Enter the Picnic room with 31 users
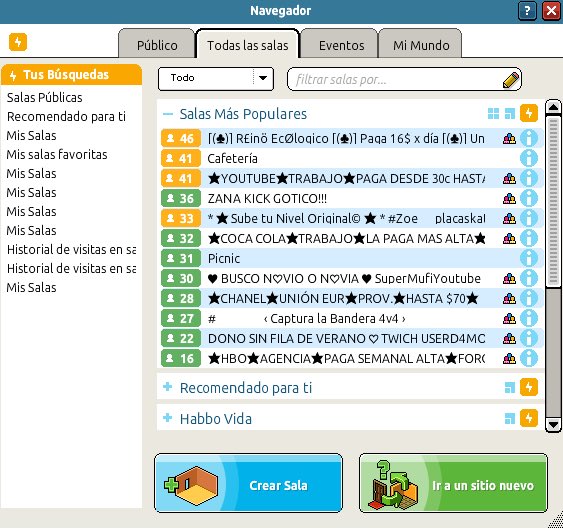This screenshot has width=563, height=529. pyautogui.click(x=352, y=258)
